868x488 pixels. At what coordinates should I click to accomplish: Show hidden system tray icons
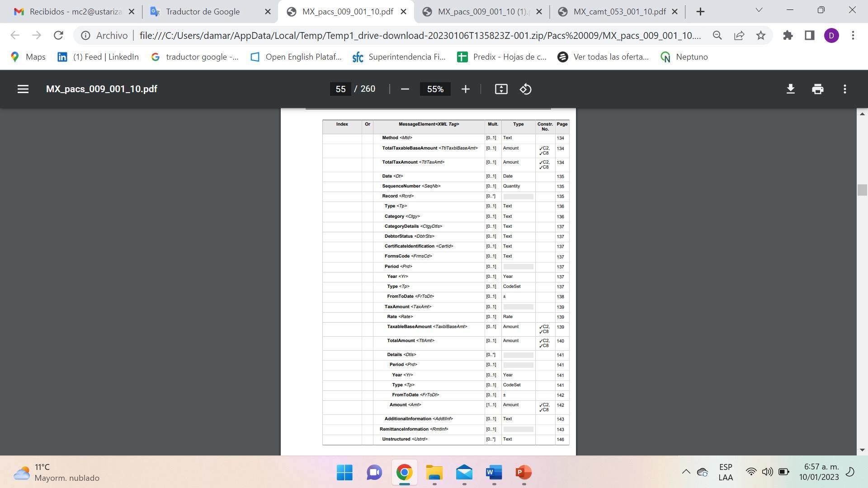686,472
